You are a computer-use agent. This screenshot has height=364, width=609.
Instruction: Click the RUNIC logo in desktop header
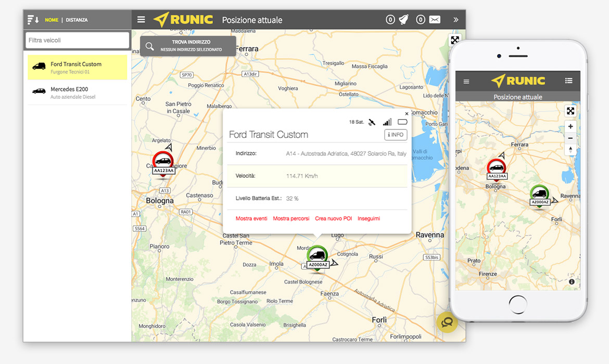tap(183, 19)
